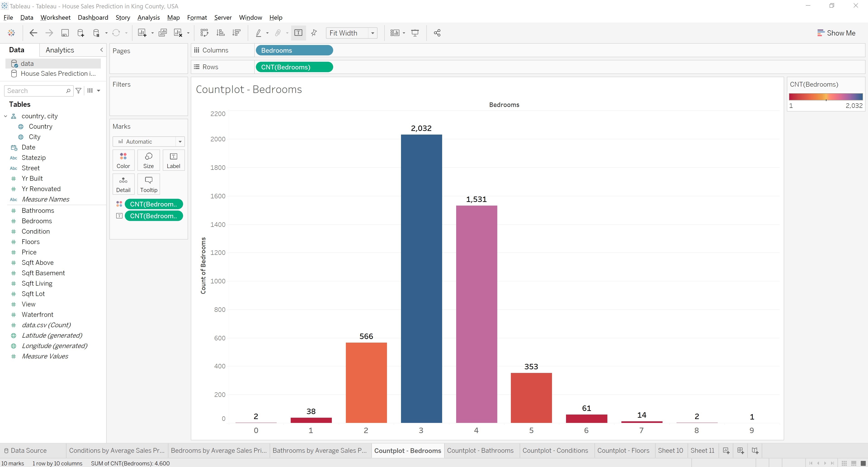Click the new worksheet tab icon
The width and height of the screenshot is (868, 467).
click(x=726, y=450)
